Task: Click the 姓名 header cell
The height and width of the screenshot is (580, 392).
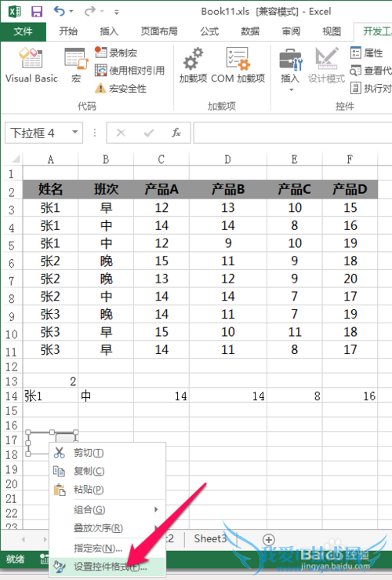Action: [x=51, y=189]
